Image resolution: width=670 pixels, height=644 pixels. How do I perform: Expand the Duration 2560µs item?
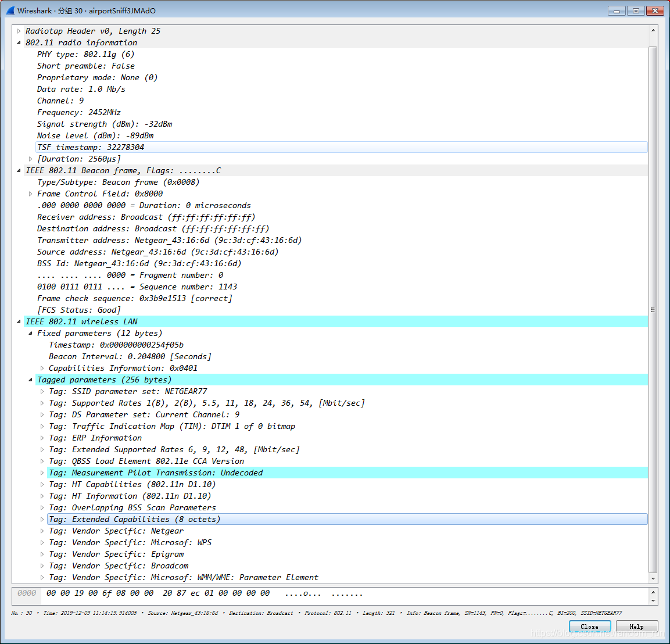(30, 159)
